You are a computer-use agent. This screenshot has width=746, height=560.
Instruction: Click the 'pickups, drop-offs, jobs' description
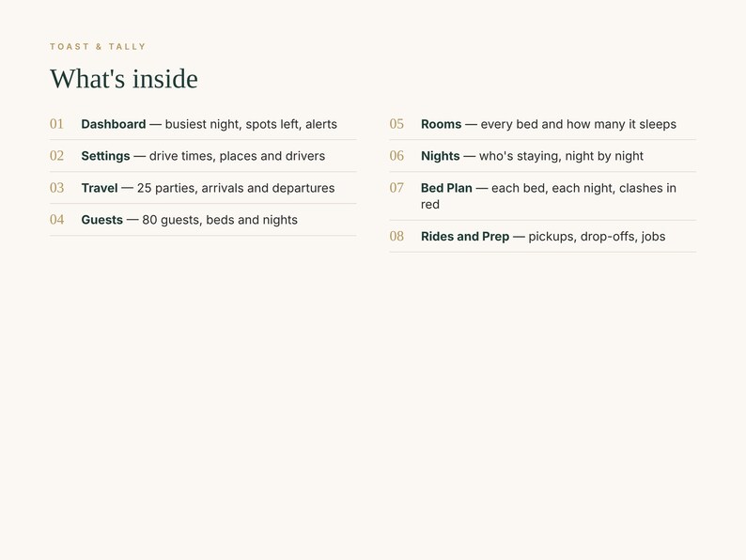point(597,237)
